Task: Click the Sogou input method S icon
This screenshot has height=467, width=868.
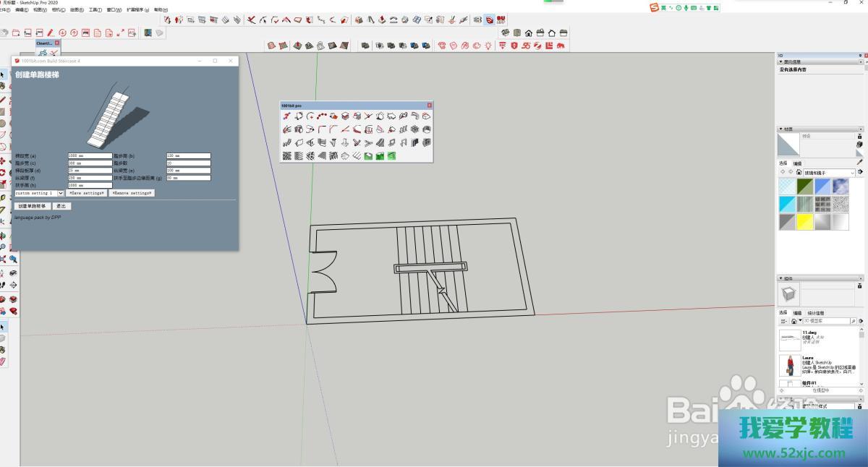Action: point(654,7)
